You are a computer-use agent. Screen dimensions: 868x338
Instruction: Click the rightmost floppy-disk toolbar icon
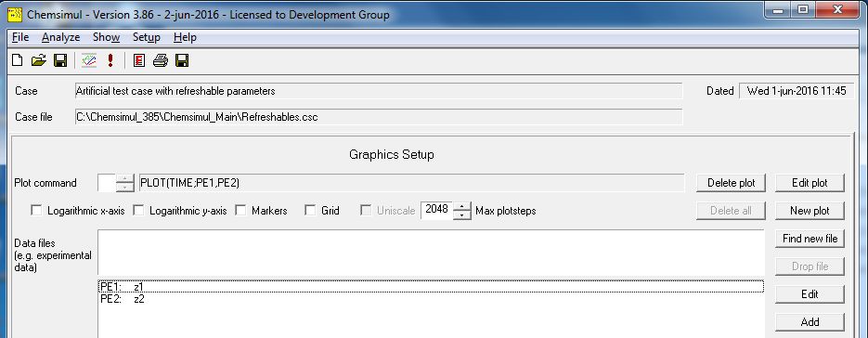pos(182,60)
